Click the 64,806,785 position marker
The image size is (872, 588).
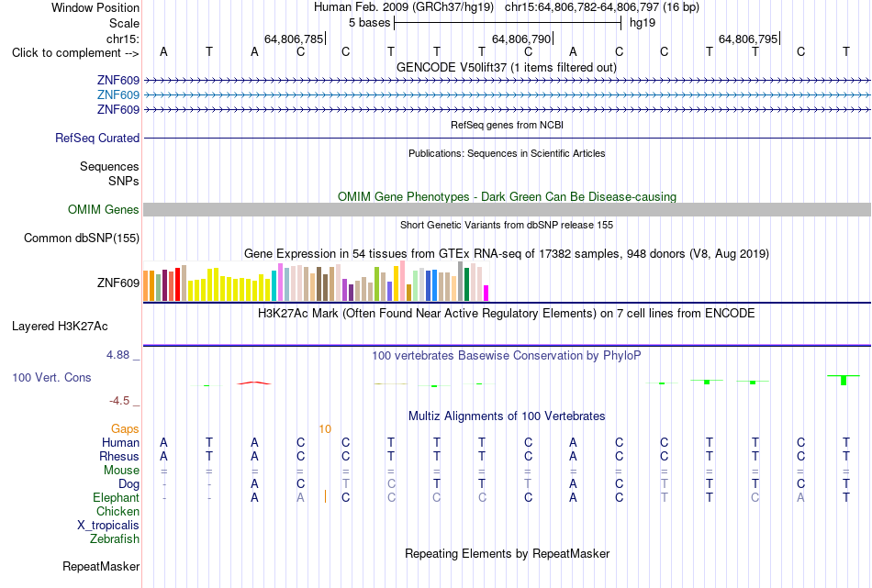tap(294, 39)
